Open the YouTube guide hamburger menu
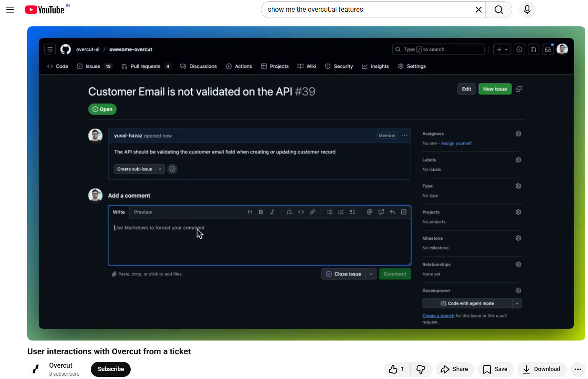The width and height of the screenshot is (588, 379). (x=10, y=10)
